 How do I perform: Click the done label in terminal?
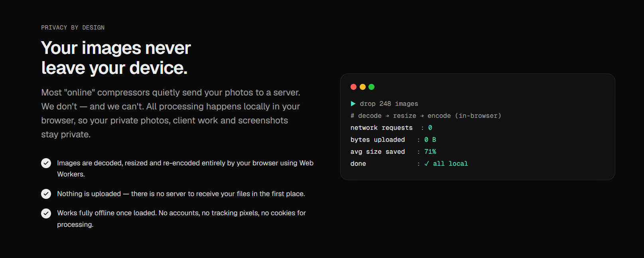click(358, 164)
